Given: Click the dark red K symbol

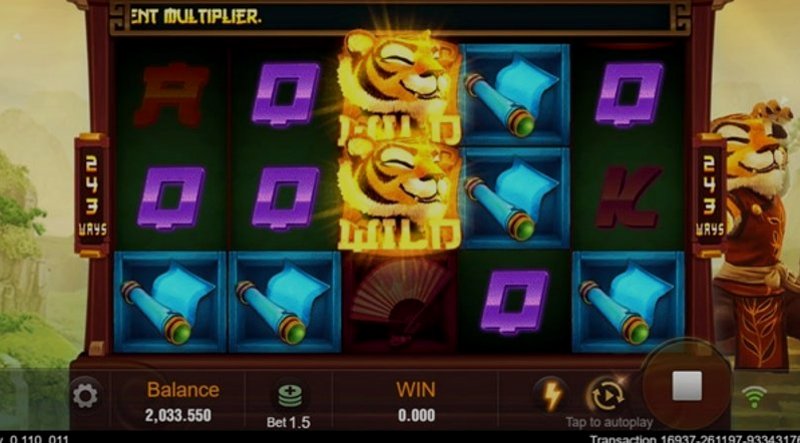Looking at the screenshot, I should pos(629,197).
